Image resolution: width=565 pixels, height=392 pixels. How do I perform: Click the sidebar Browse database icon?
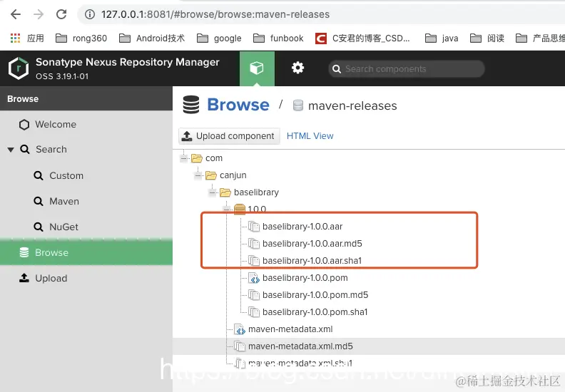24,252
